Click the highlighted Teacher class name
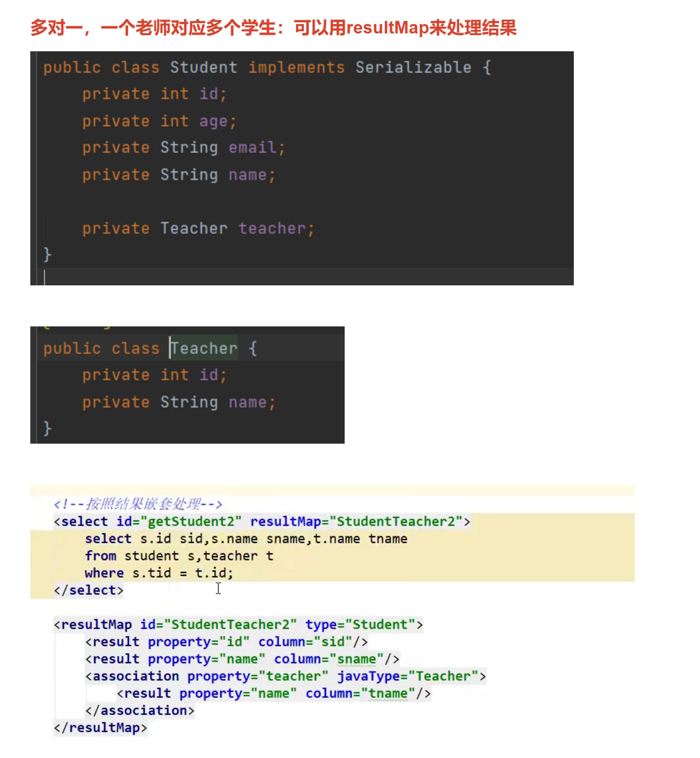Image resolution: width=700 pixels, height=758 pixels. [x=204, y=348]
